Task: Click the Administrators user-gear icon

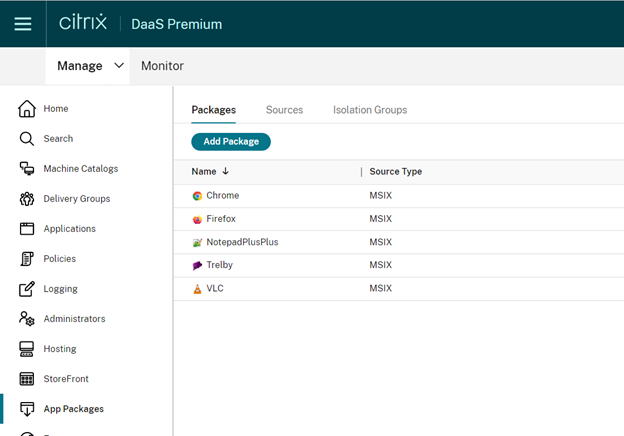Action: 27,319
